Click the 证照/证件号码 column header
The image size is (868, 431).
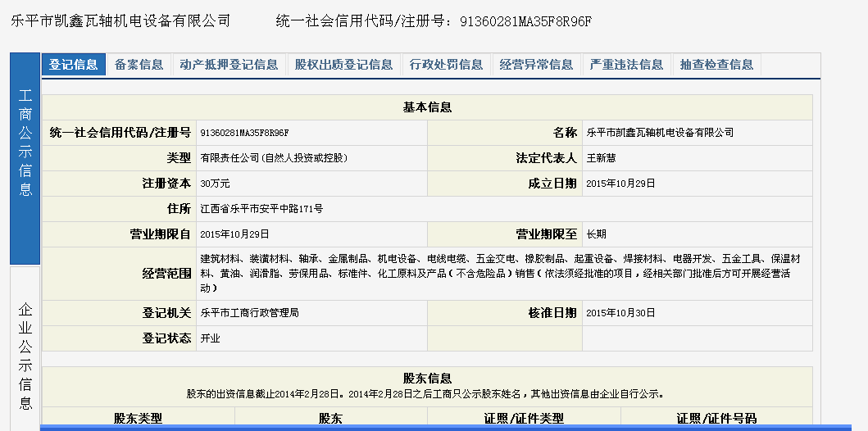(716, 419)
